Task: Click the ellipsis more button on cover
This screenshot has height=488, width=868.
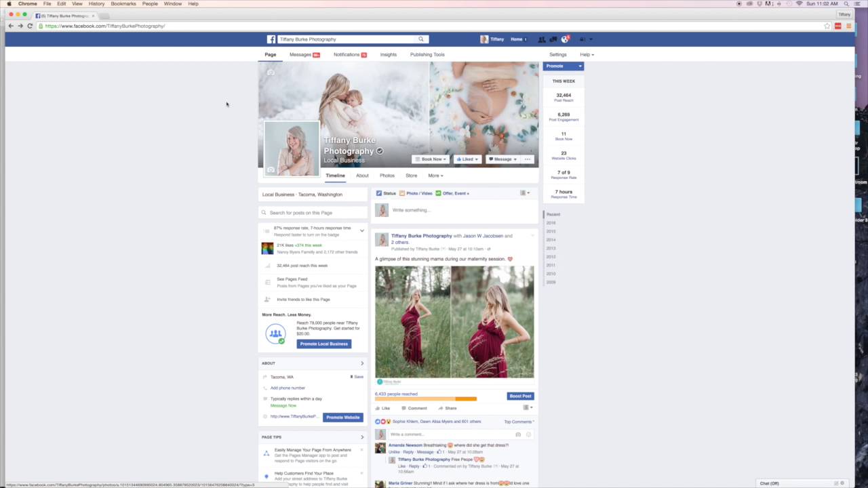Action: point(528,159)
